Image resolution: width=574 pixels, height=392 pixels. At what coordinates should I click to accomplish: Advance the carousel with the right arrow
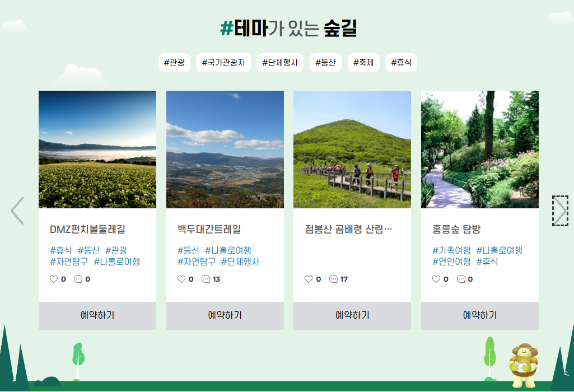point(559,210)
